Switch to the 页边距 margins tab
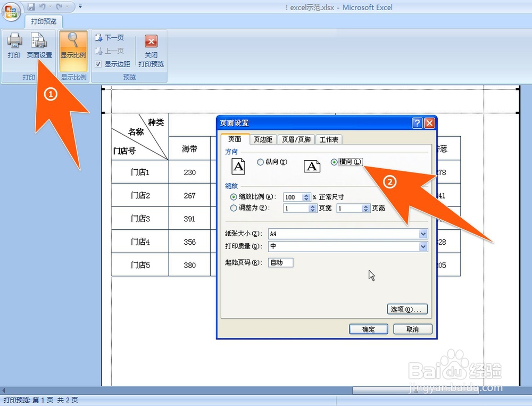Screen dimensions: 532x406 click(263, 139)
